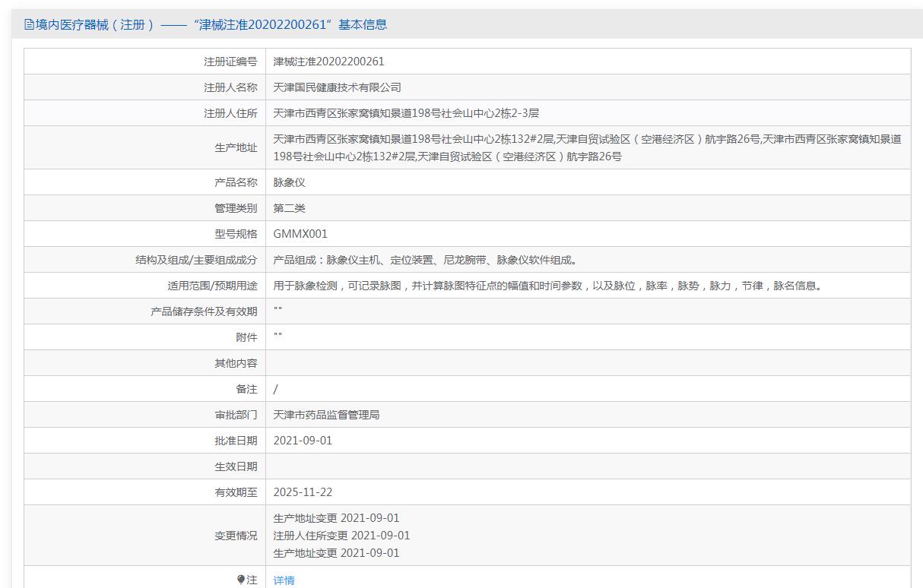Image resolution: width=923 pixels, height=588 pixels.
Task: Click the approval department 天津市药品监督管理局
Action: 326,415
